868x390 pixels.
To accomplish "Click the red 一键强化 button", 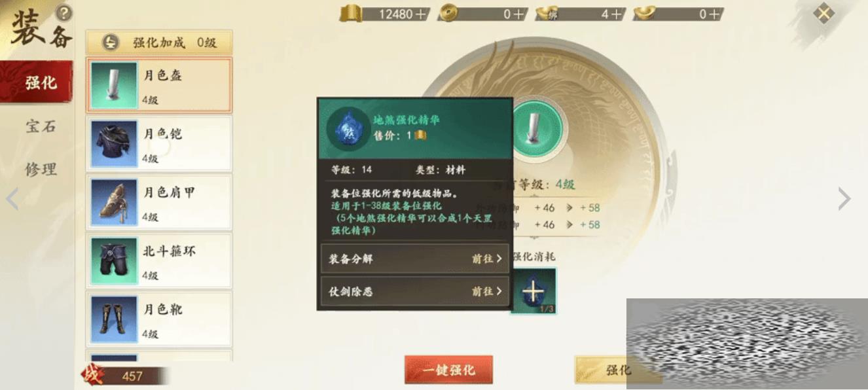I will pos(448,370).
